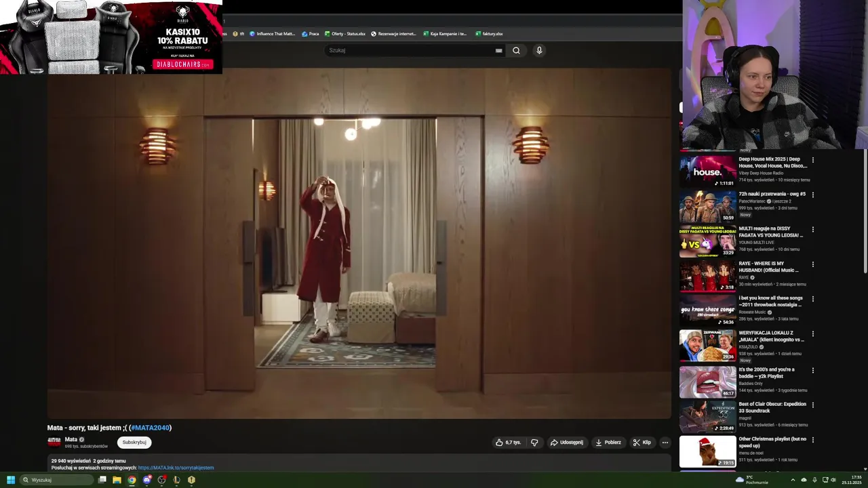Open 'Kaja Kampanie i te...' bookmark

click(445, 34)
